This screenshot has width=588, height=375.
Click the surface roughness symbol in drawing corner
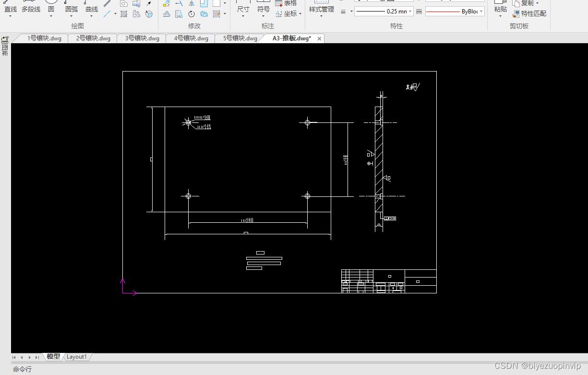coord(413,87)
